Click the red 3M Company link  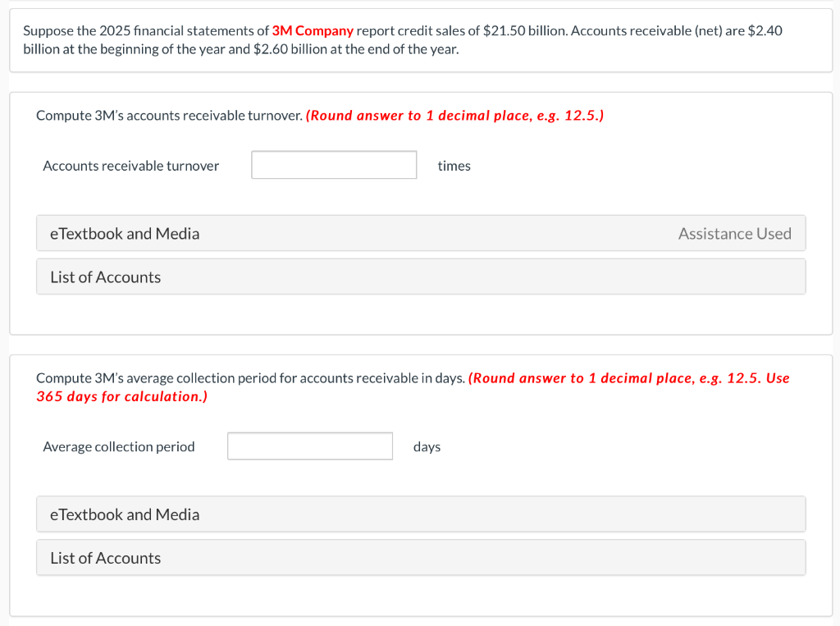[313, 30]
